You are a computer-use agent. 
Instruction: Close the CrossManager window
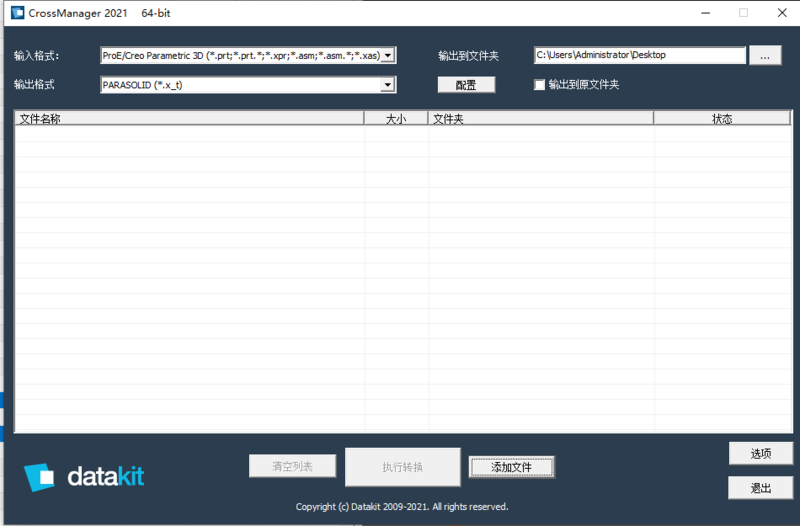pos(782,13)
